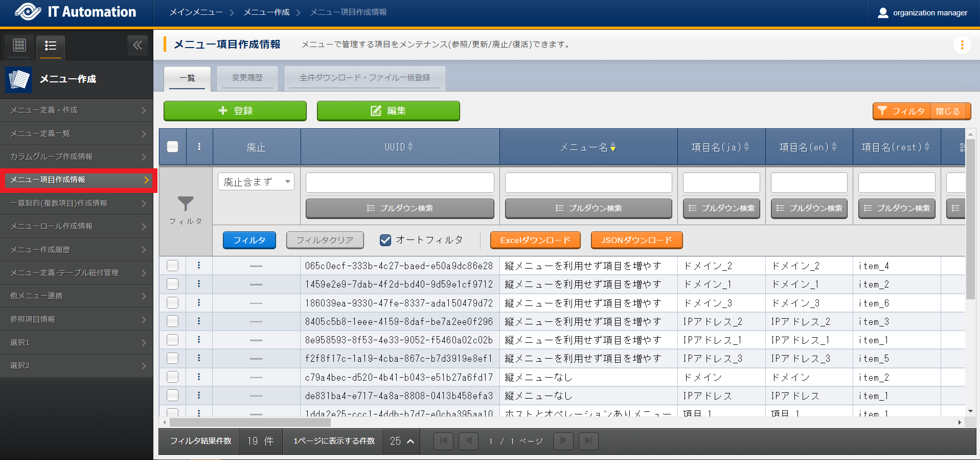Open メニュー作成履歴 in sidebar
The height and width of the screenshot is (460, 980).
click(77, 250)
